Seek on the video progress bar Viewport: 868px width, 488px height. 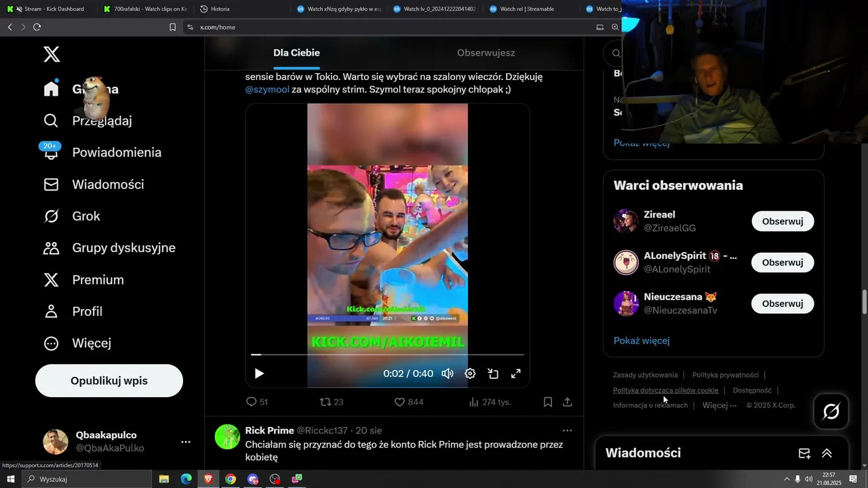387,354
